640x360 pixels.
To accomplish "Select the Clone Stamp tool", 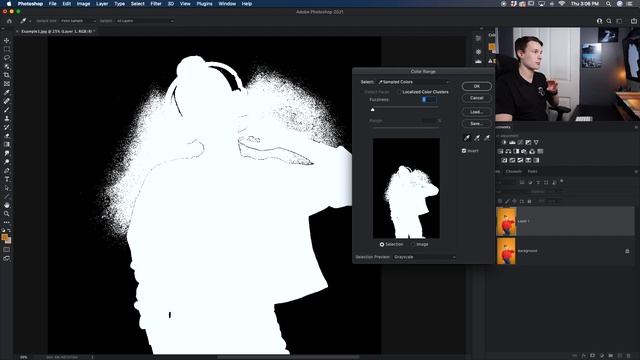I will pos(7,118).
